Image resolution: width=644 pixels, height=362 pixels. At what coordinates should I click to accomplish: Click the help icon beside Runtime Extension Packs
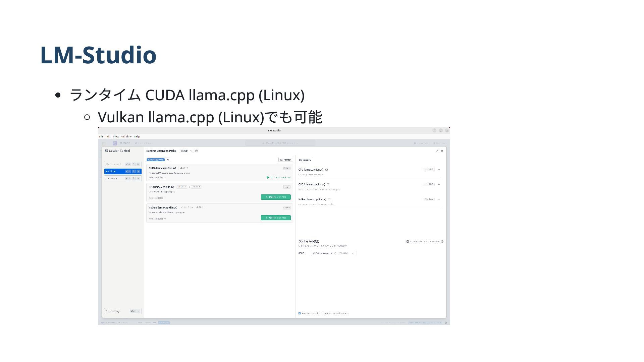[197, 151]
